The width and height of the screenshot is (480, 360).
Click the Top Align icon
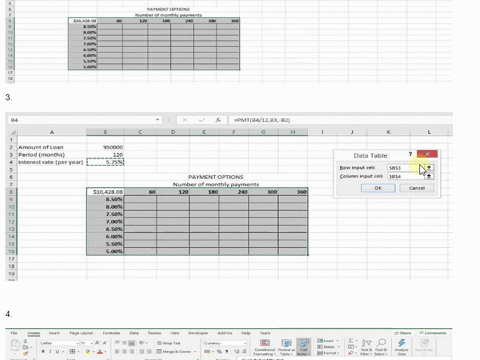(x=117, y=343)
